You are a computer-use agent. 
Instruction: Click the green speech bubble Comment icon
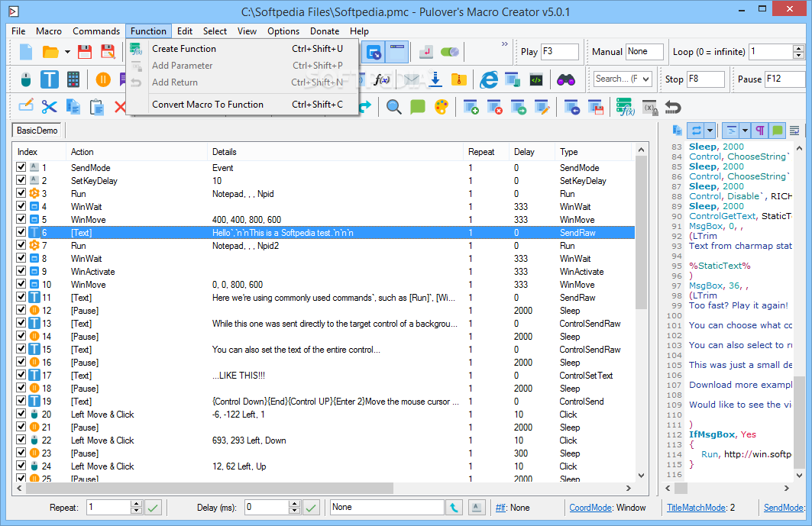coord(417,107)
